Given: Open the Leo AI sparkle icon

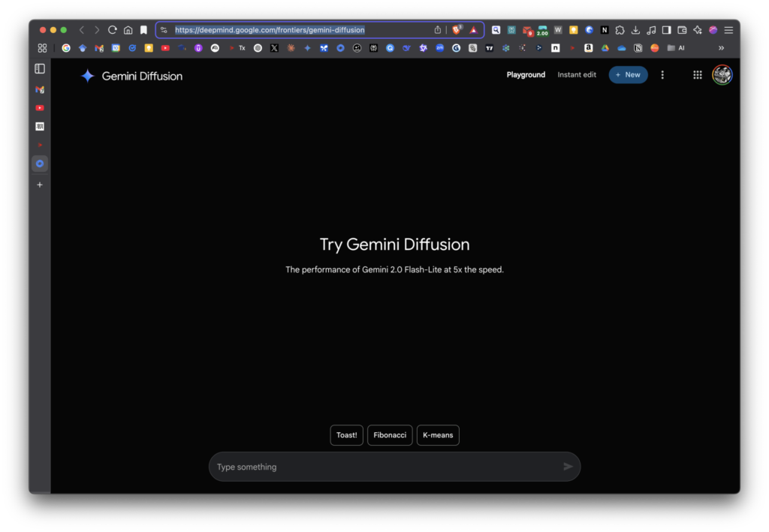Looking at the screenshot, I should (x=698, y=30).
